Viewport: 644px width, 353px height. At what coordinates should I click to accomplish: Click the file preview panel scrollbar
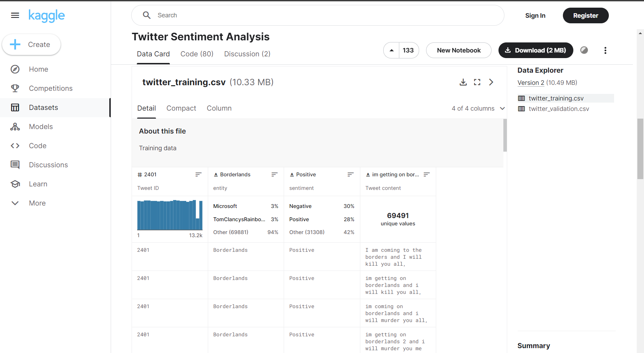(505, 135)
